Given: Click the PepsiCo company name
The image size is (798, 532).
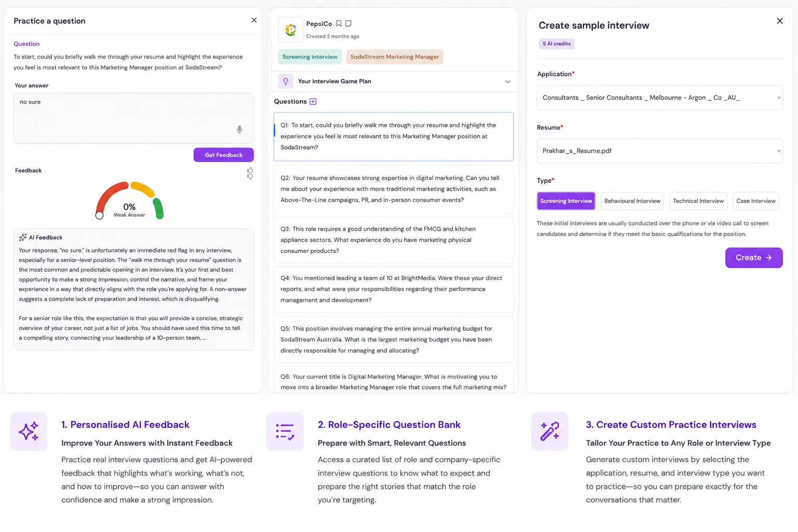Looking at the screenshot, I should tap(319, 24).
